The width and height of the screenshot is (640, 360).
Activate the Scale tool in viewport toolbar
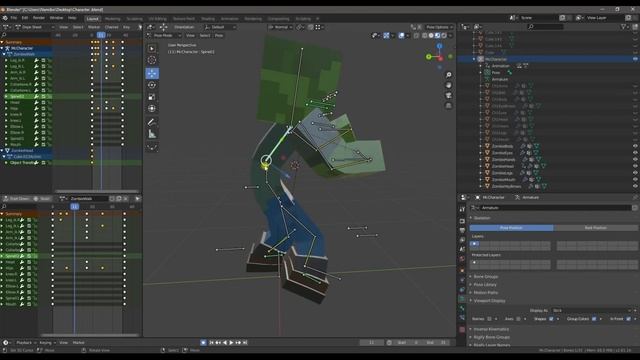(x=152, y=97)
